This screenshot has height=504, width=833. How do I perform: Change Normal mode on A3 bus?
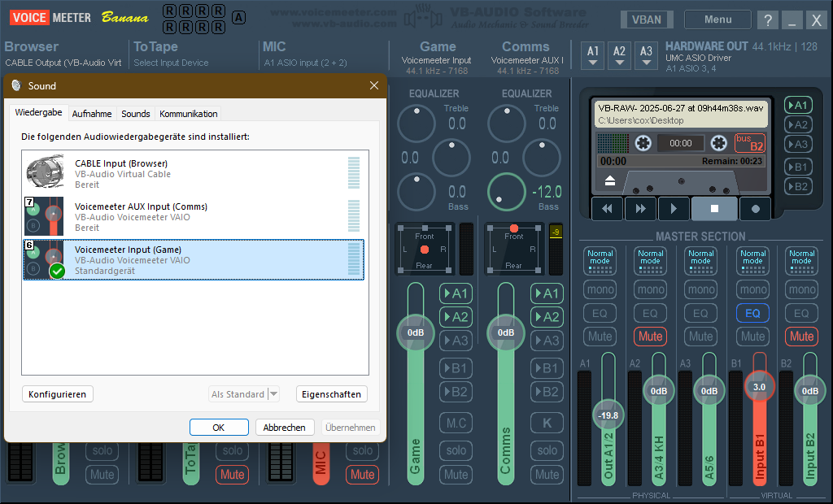tap(701, 261)
